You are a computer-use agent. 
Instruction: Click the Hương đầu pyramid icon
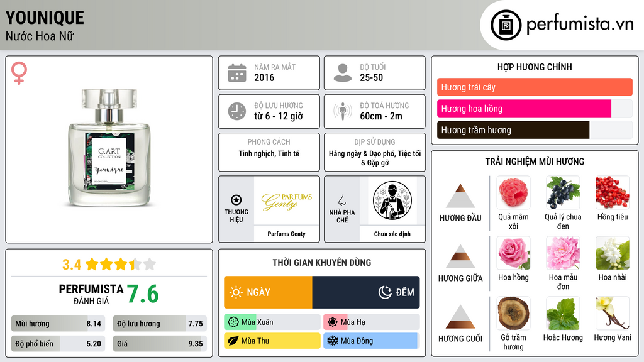coord(460,196)
